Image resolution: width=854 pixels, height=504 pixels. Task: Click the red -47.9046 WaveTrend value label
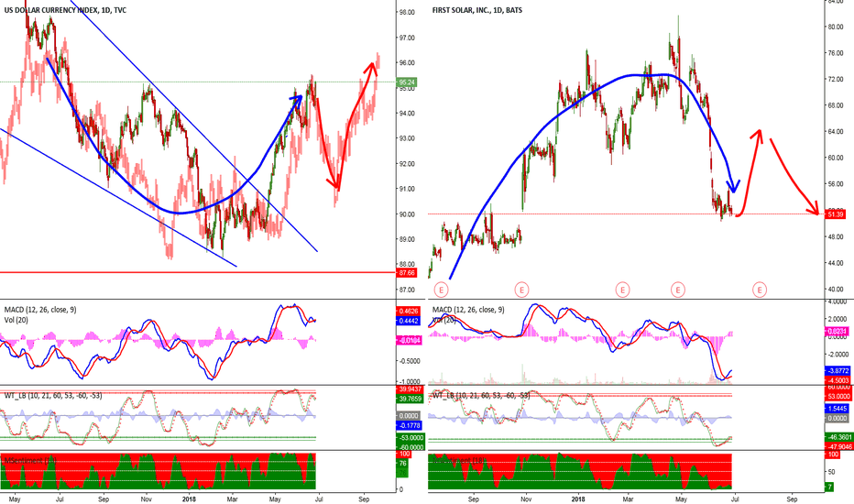click(x=839, y=446)
